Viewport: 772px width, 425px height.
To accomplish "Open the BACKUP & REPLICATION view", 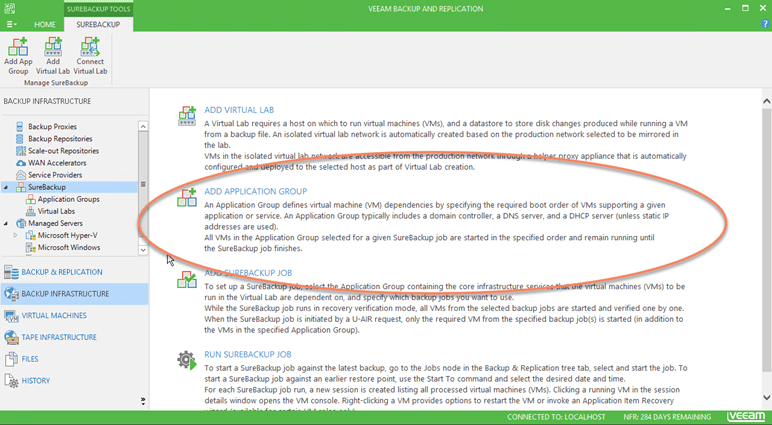I will tap(74, 272).
